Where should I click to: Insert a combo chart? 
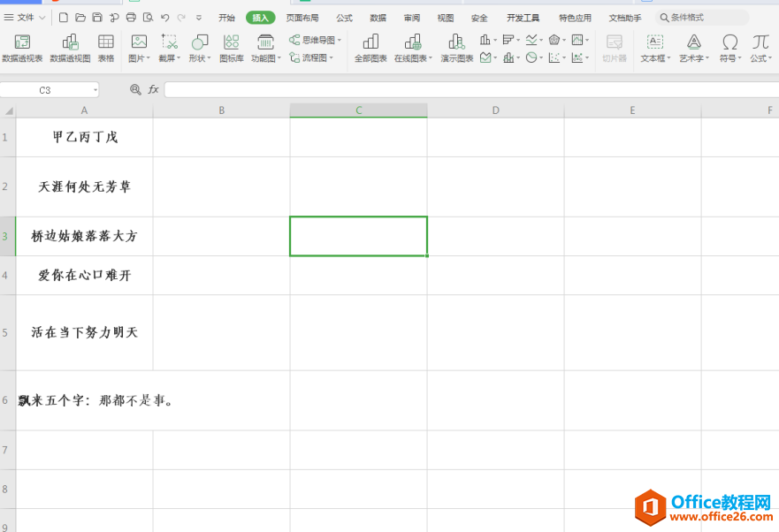click(x=508, y=57)
